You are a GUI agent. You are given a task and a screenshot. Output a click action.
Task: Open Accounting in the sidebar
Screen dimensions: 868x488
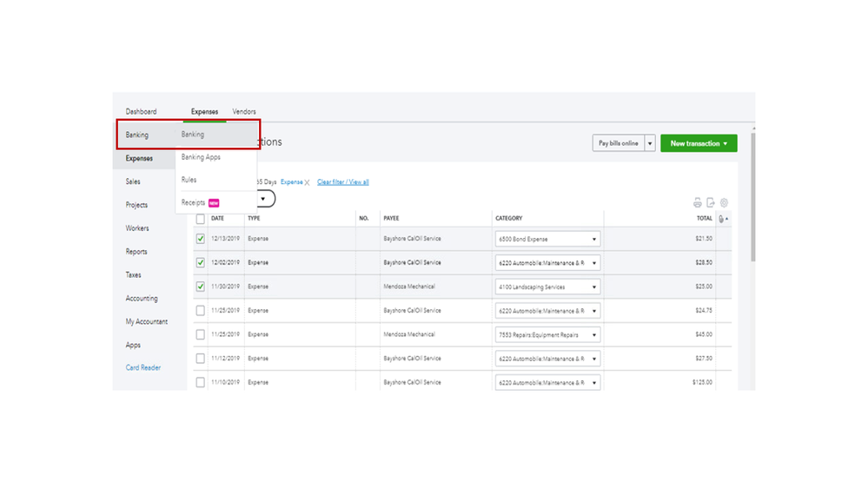tap(142, 298)
